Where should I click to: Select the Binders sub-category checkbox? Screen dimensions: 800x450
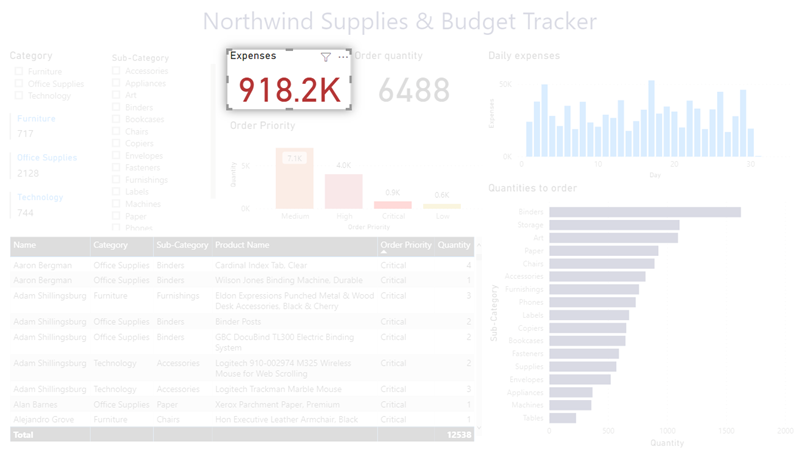[116, 107]
